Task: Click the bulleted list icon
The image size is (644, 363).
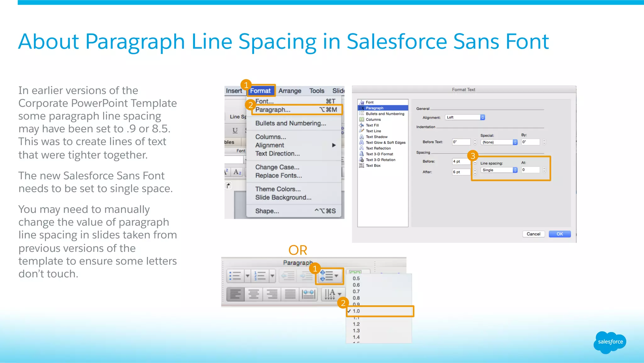Action: click(x=235, y=276)
